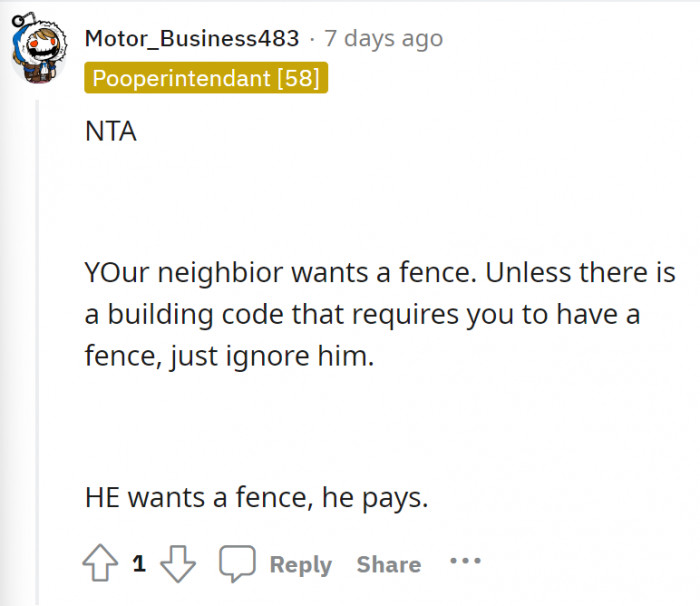Collapse the comment thread using the vertical line
700x606 pixels.
point(40,350)
